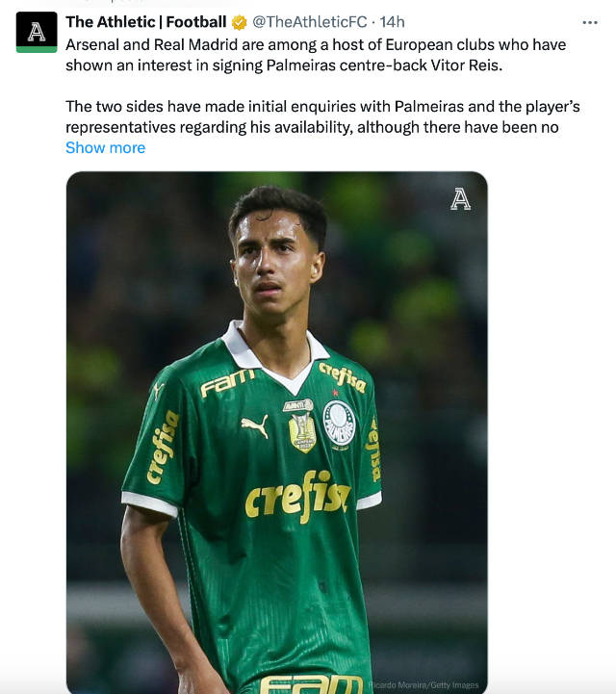Click the large crefisa sponsor logo
The width and height of the screenshot is (616, 694).
click(x=296, y=498)
